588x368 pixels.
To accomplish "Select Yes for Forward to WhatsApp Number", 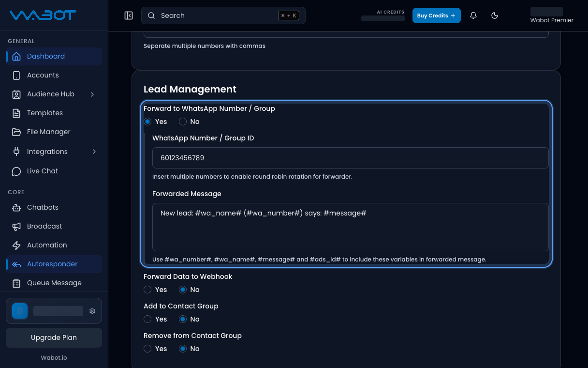I will pos(147,122).
